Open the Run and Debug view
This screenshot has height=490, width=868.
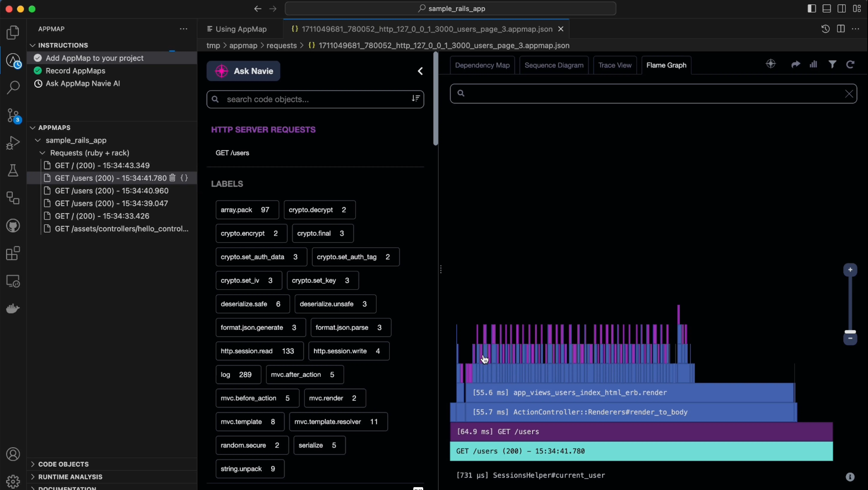pos(13,143)
